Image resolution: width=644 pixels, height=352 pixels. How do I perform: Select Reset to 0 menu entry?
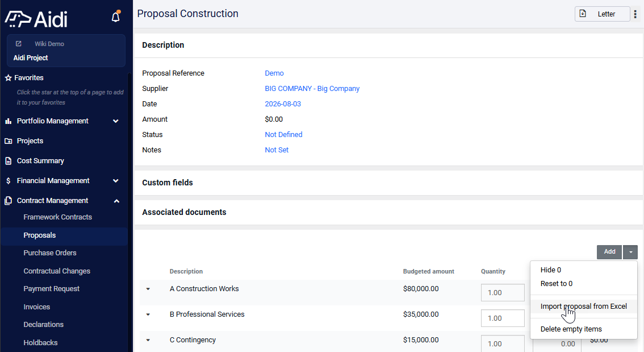584,284
